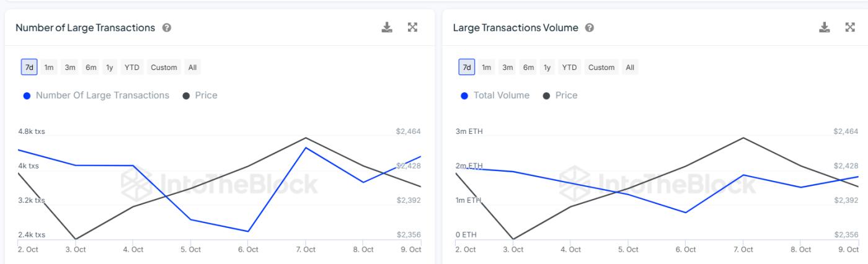Choose Custom date range on volume chart
This screenshot has height=264, width=868.
[x=601, y=68]
